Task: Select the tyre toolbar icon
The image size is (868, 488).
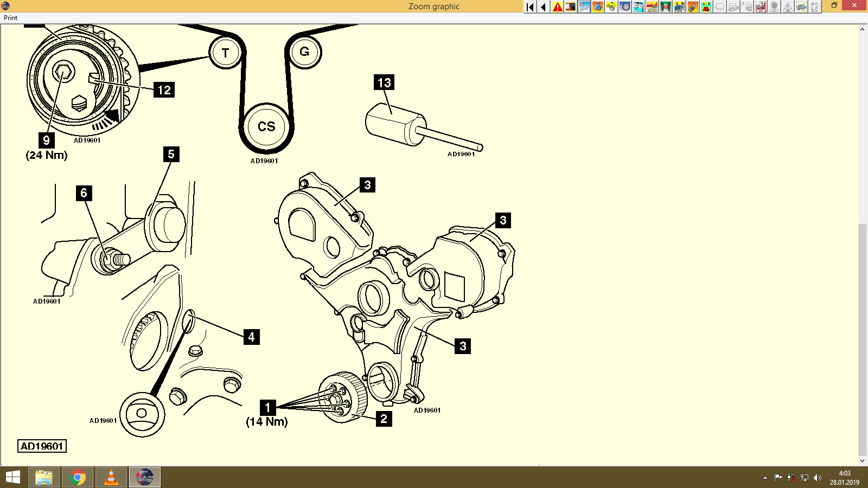Action: pos(624,7)
